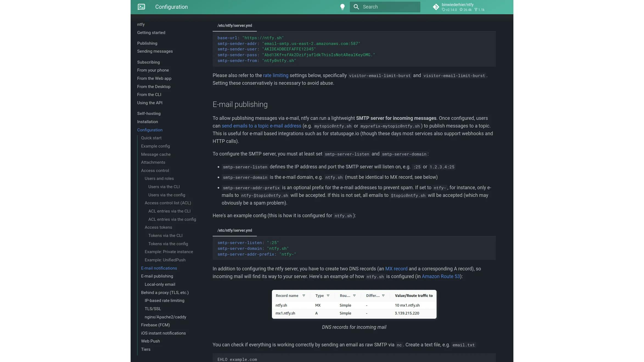Select the top /etc/ntfy/server.yml code tab
Screen dimensions: 644x362
coord(235,26)
